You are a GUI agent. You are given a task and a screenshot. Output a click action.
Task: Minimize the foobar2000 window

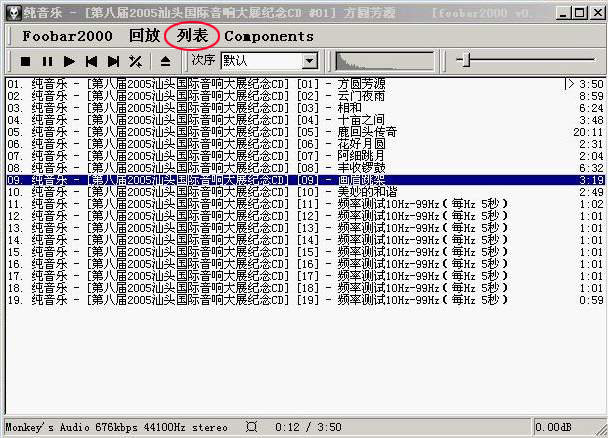[x=563, y=13]
